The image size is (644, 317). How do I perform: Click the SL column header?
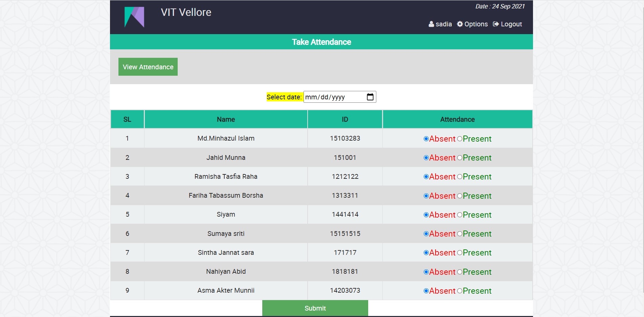(x=127, y=119)
